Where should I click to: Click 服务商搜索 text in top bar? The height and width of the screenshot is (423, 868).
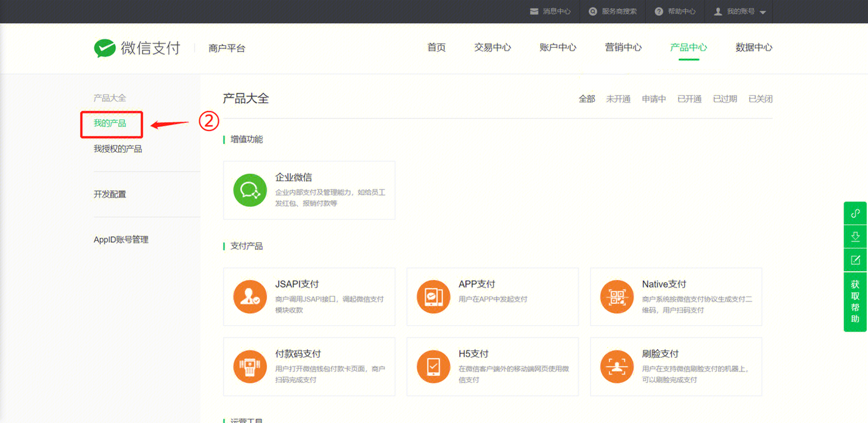[619, 11]
